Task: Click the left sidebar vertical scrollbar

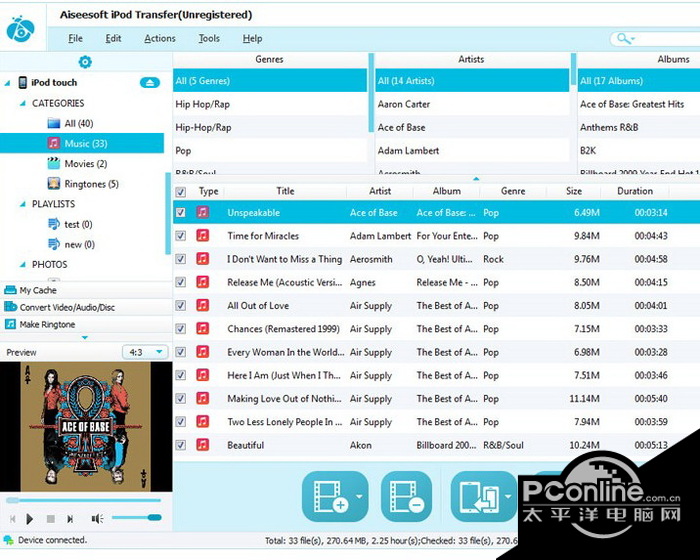Action: tap(168, 213)
